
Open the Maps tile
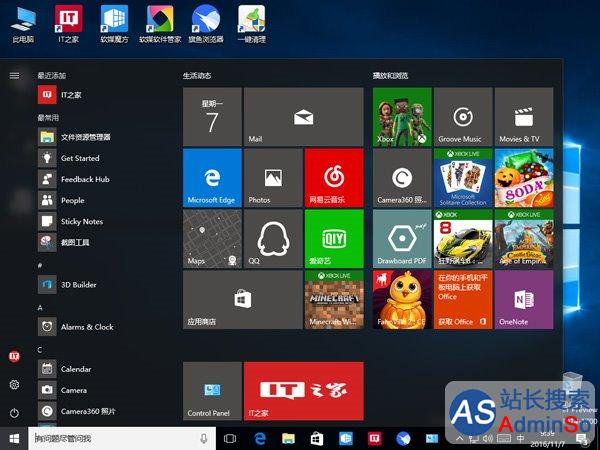tap(212, 239)
